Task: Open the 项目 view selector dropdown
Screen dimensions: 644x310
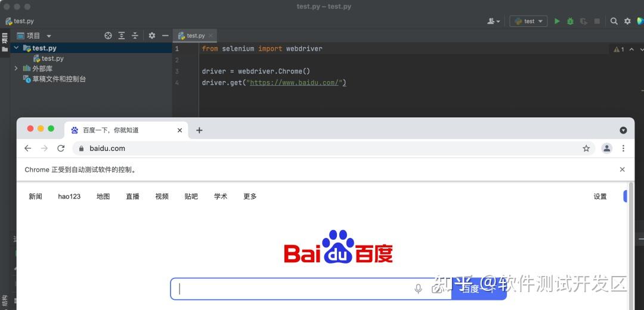Action: tap(34, 36)
